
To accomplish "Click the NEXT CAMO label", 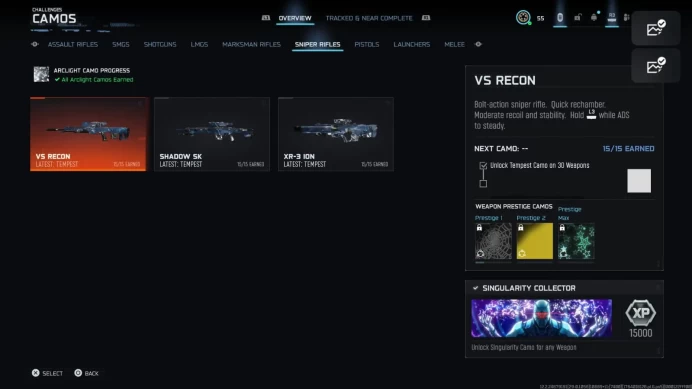I will 501,149.
